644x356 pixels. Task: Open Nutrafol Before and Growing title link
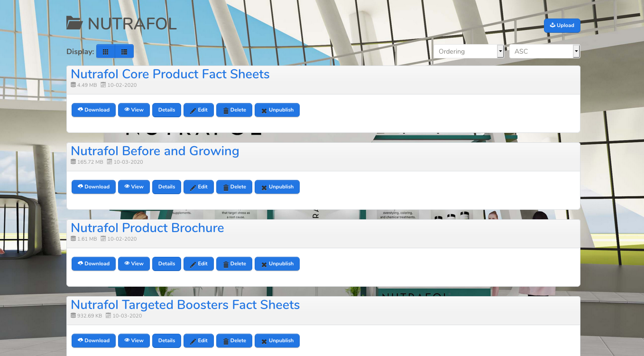(x=155, y=151)
